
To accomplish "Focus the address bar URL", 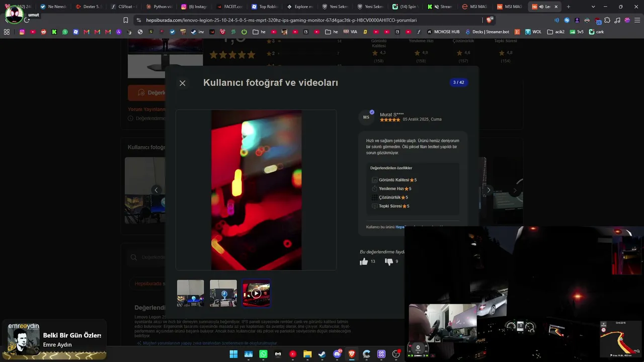I will click(x=281, y=20).
